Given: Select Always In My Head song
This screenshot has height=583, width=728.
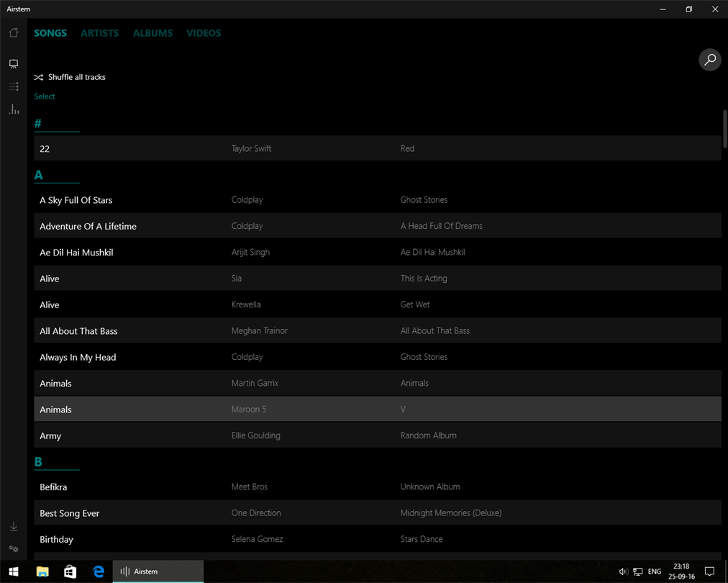Looking at the screenshot, I should click(378, 357).
